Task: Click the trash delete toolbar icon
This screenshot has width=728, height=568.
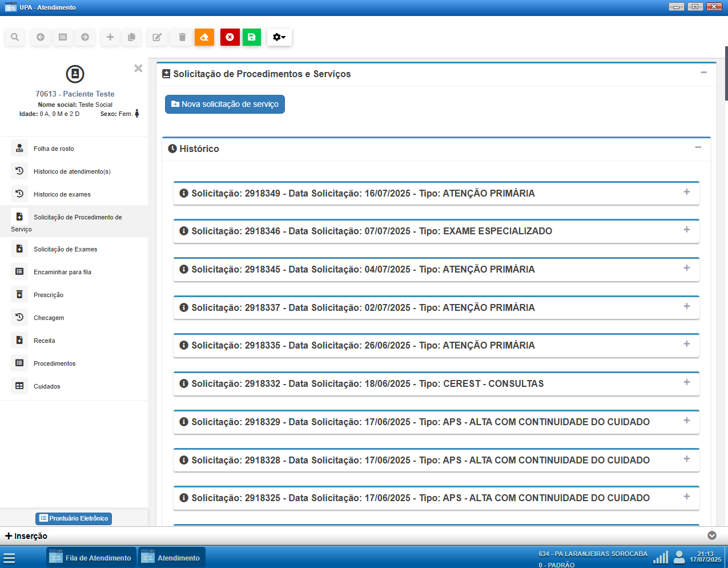Action: pos(182,37)
